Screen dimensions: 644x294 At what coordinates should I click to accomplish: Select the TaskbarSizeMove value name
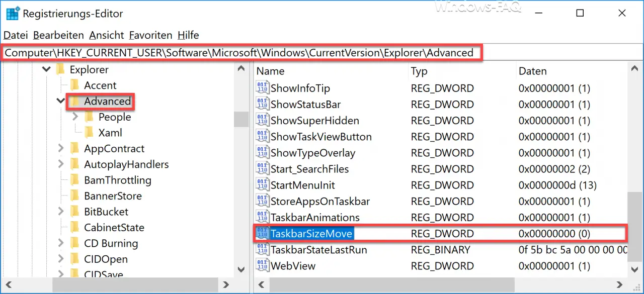312,233
